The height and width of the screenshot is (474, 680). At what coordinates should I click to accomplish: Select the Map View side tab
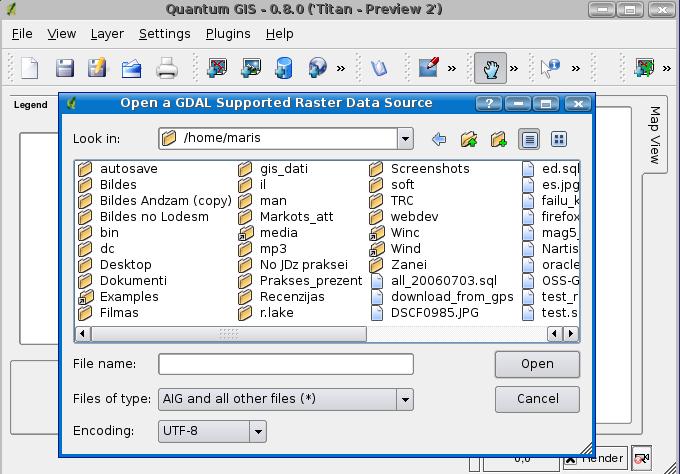coord(654,135)
